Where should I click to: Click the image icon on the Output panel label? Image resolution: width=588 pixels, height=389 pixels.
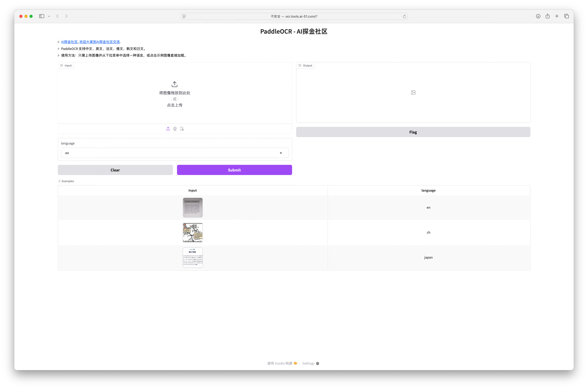[300, 65]
